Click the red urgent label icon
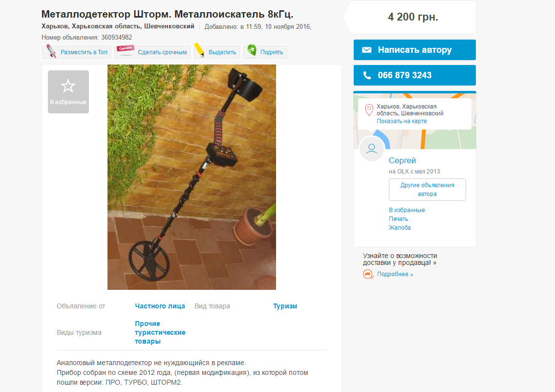Viewport: 555px width, 392px height. [x=126, y=51]
